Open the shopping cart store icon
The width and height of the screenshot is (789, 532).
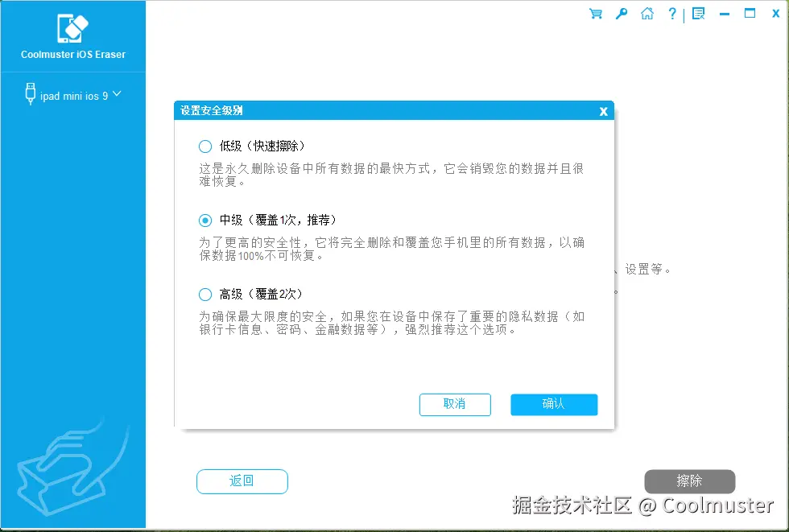pyautogui.click(x=595, y=14)
